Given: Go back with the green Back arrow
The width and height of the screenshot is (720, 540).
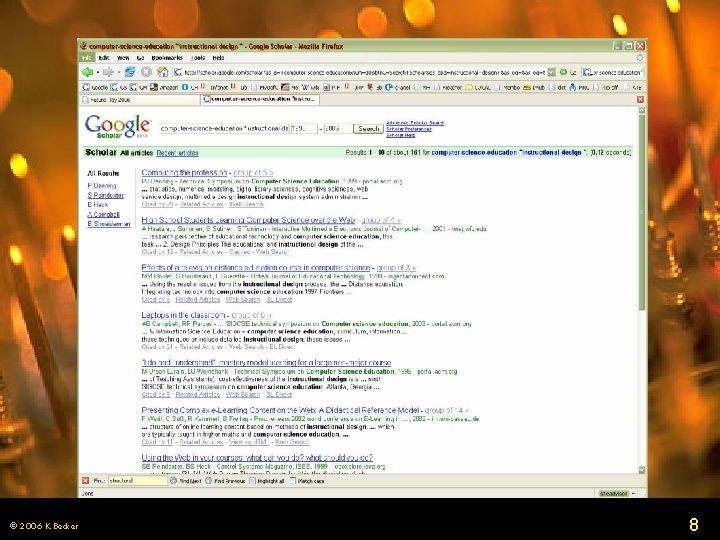Looking at the screenshot, I should click(x=87, y=72).
